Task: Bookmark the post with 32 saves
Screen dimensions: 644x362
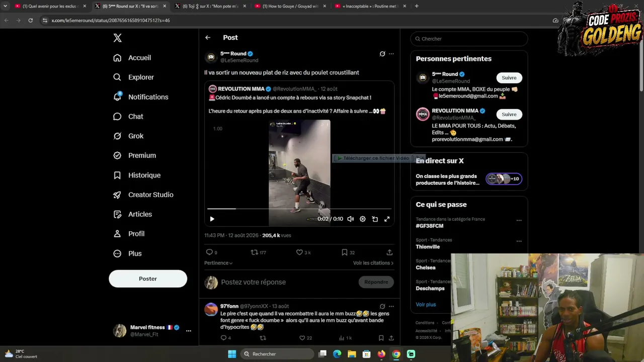Action: [348, 252]
